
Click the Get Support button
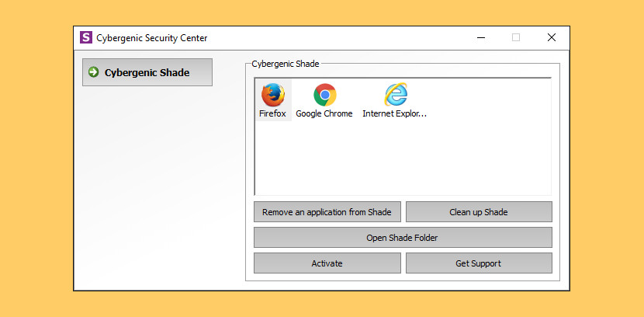pyautogui.click(x=479, y=263)
